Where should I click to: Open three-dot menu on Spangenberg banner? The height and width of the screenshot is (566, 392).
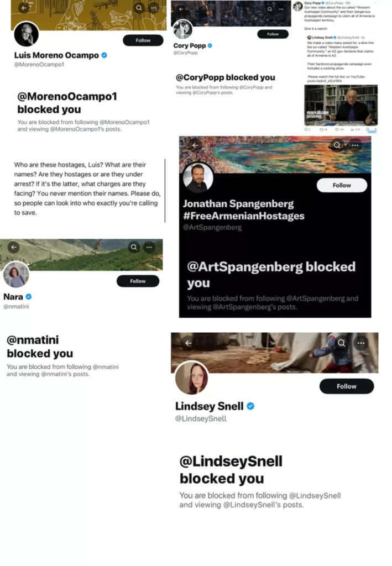click(x=355, y=145)
